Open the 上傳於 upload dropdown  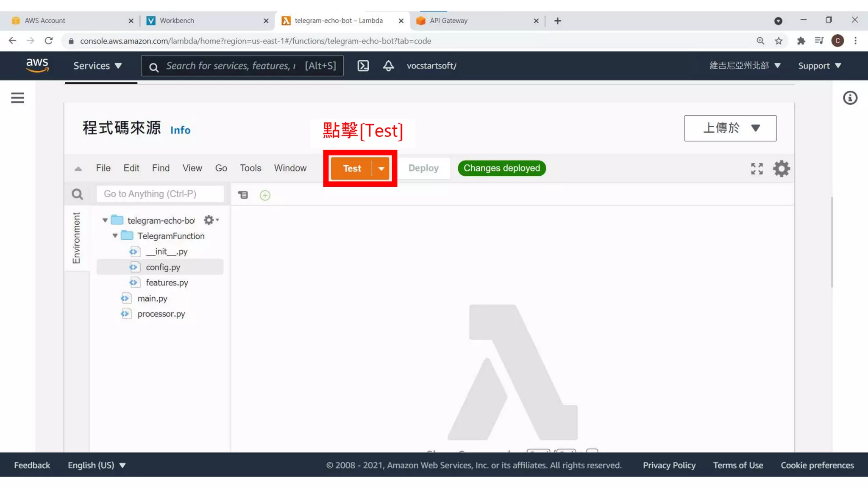730,128
